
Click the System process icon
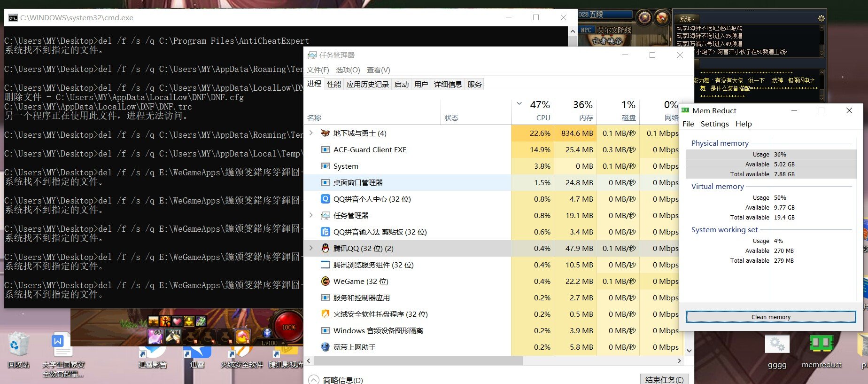[x=325, y=166]
